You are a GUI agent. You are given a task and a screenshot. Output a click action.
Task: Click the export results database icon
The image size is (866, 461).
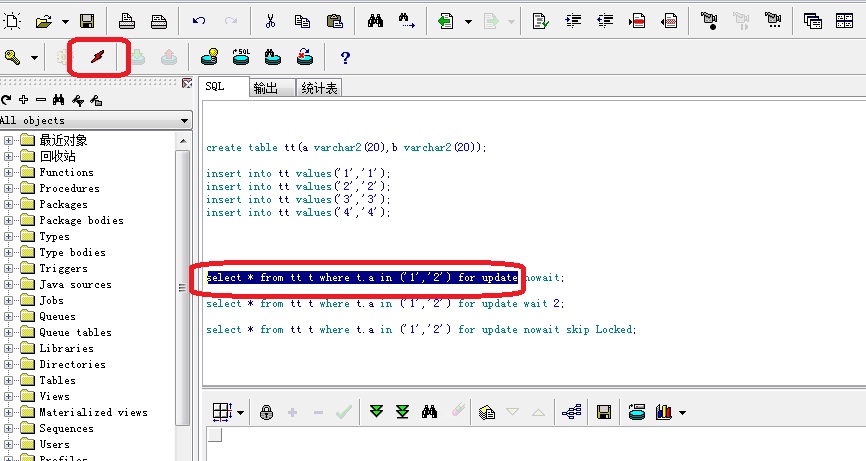[x=637, y=412]
